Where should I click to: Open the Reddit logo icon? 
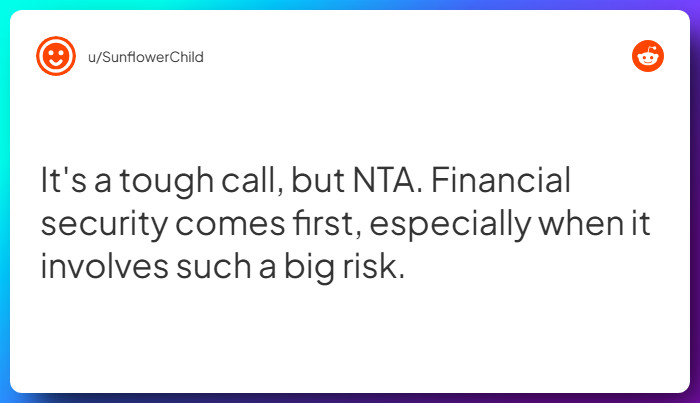tap(648, 57)
